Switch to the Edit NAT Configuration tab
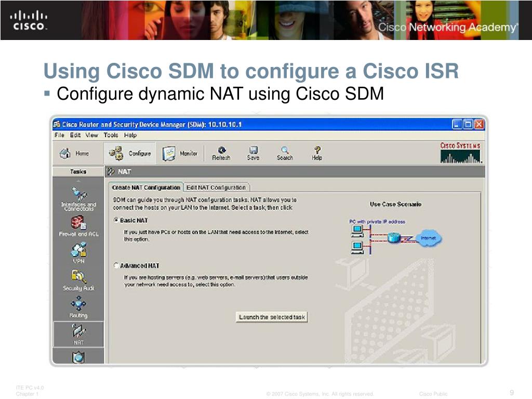532x399 pixels. [216, 187]
